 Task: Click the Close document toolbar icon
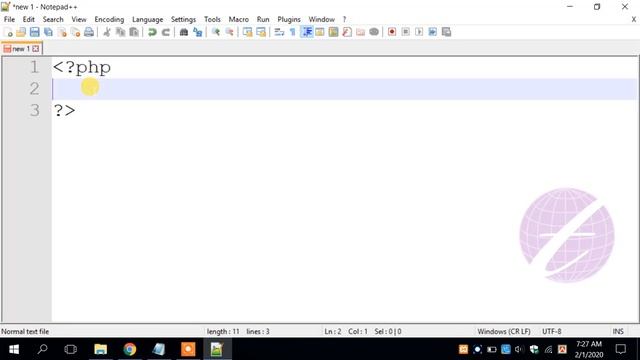tap(62, 32)
